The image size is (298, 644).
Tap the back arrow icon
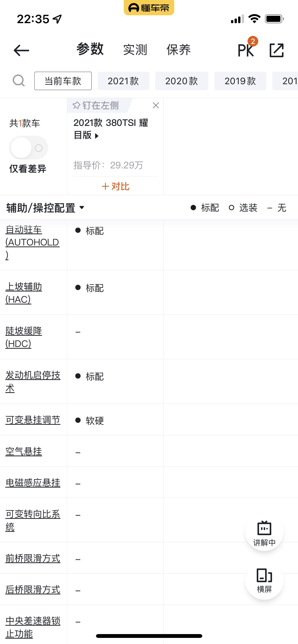[x=21, y=50]
